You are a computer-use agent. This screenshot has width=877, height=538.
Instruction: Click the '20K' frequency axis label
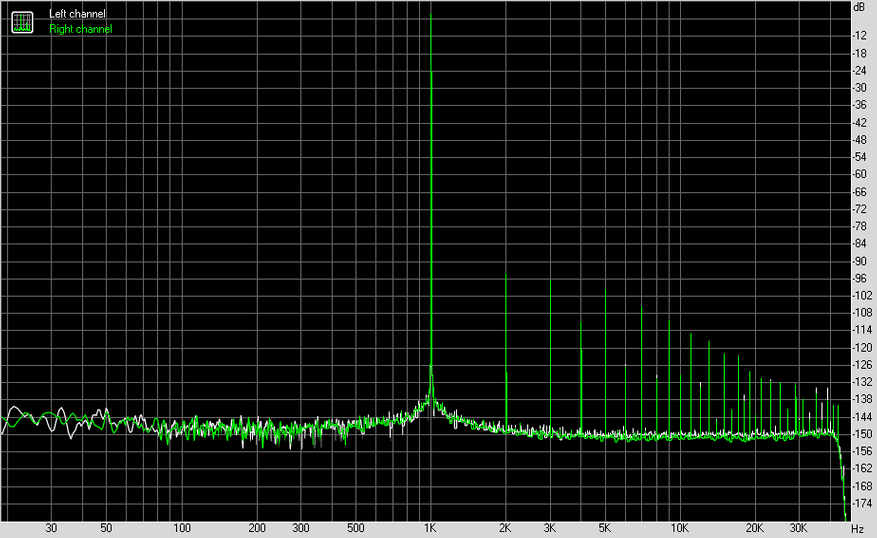tap(755, 528)
